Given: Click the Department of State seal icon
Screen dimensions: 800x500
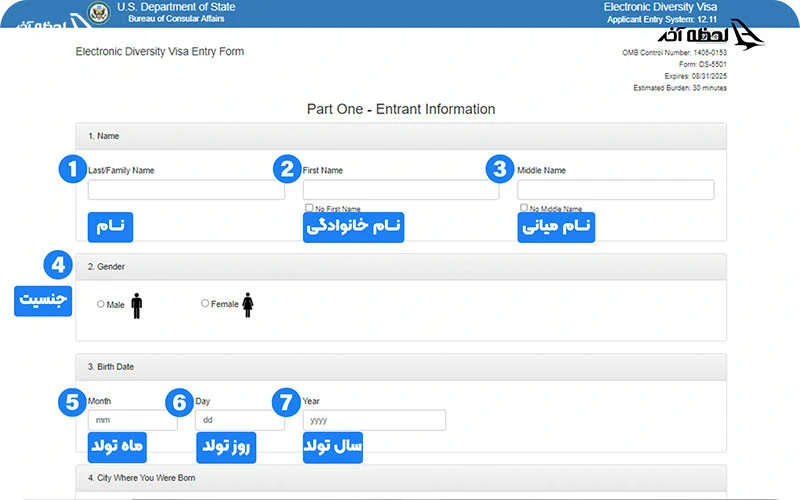Looking at the screenshot, I should click(x=99, y=13).
